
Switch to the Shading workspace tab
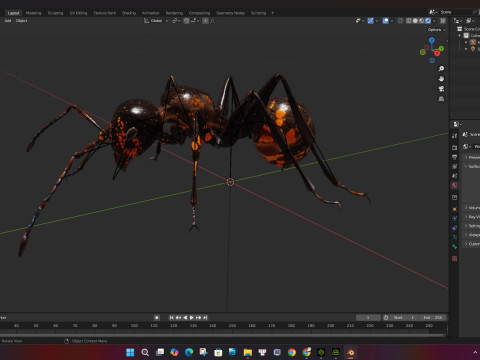pyautogui.click(x=129, y=13)
